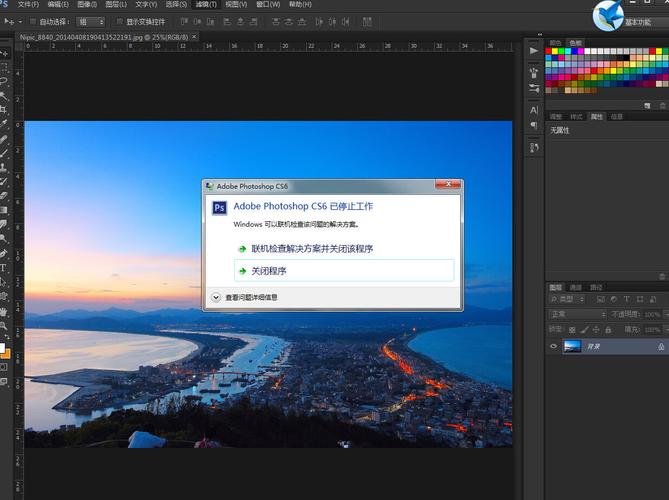Open the Brush settings panel icon
Image resolution: width=669 pixels, height=500 pixels.
(x=534, y=88)
